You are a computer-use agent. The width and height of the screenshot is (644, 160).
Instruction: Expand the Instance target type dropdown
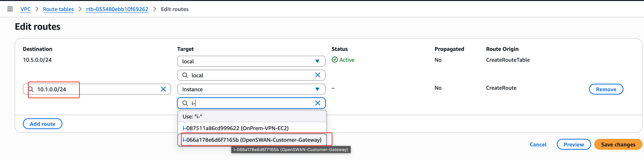[x=317, y=89]
